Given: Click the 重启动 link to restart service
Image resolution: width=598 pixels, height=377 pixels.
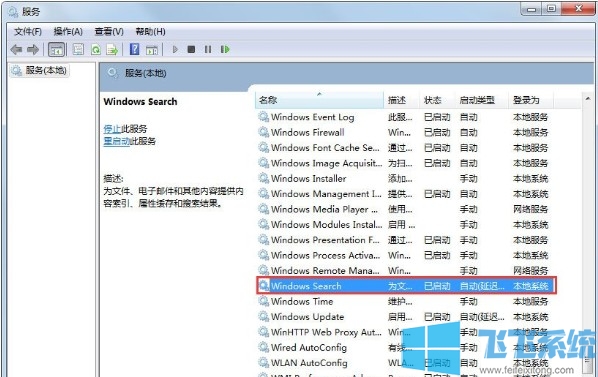Looking at the screenshot, I should pyautogui.click(x=117, y=141).
